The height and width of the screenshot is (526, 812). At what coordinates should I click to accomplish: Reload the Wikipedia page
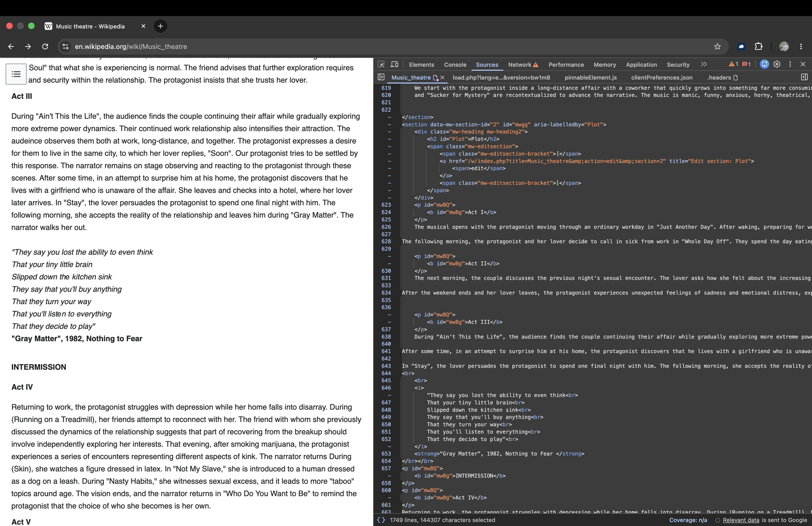[x=45, y=46]
